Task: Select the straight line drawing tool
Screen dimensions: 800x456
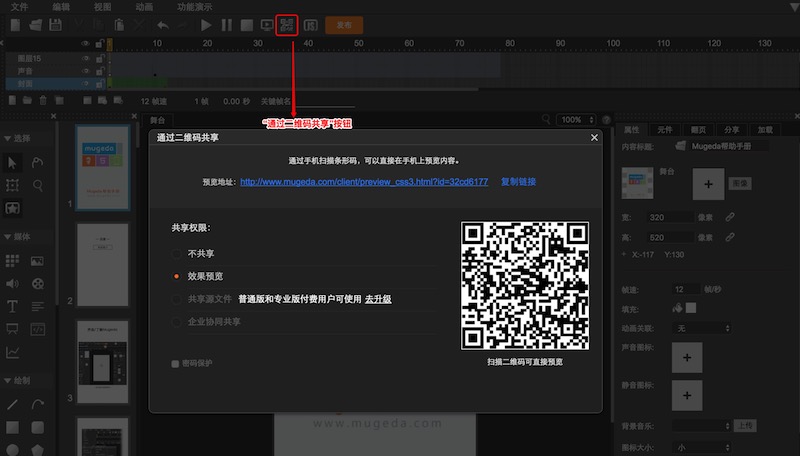Action: pos(12,404)
